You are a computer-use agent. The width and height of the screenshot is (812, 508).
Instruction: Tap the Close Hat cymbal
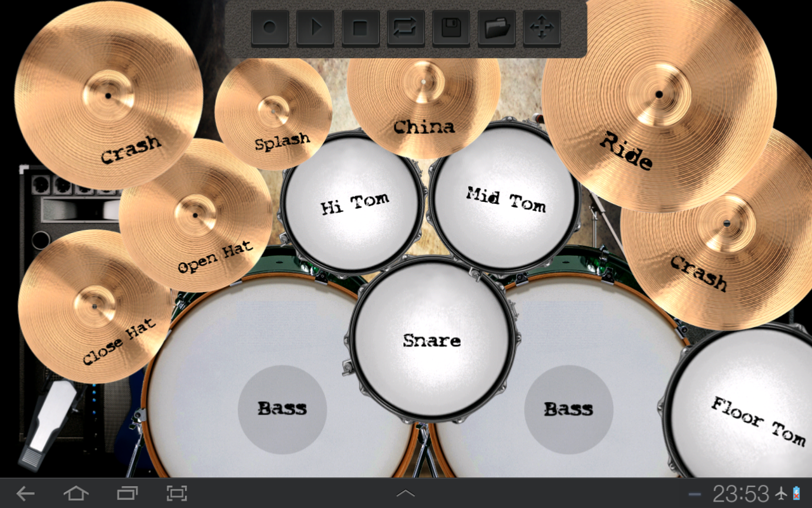coord(95,306)
